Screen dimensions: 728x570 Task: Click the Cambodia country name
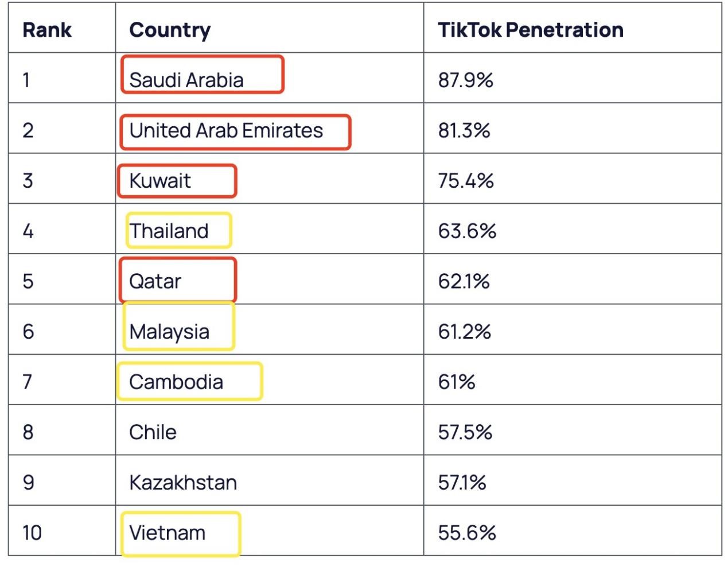pos(176,382)
